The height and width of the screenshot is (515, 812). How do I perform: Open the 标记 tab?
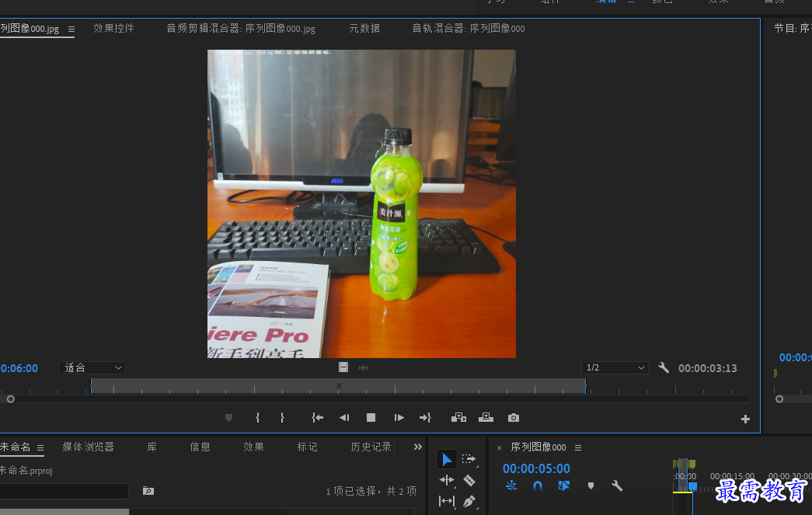tap(307, 447)
